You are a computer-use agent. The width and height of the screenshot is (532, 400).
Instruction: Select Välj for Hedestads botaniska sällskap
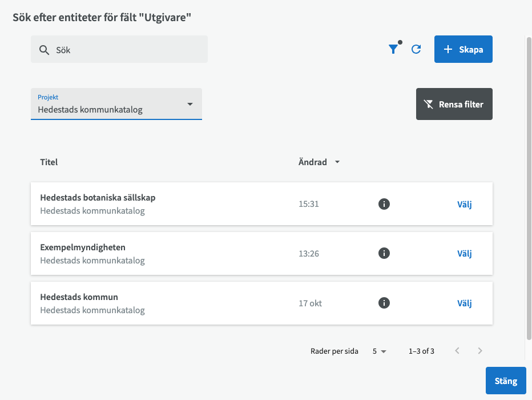click(465, 204)
